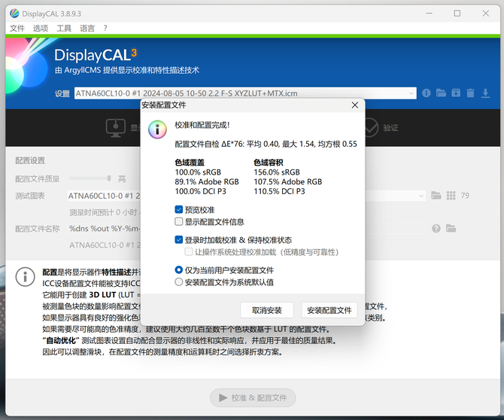Toggle the 预览校准 checkbox
The image size is (504, 420).
(x=179, y=210)
